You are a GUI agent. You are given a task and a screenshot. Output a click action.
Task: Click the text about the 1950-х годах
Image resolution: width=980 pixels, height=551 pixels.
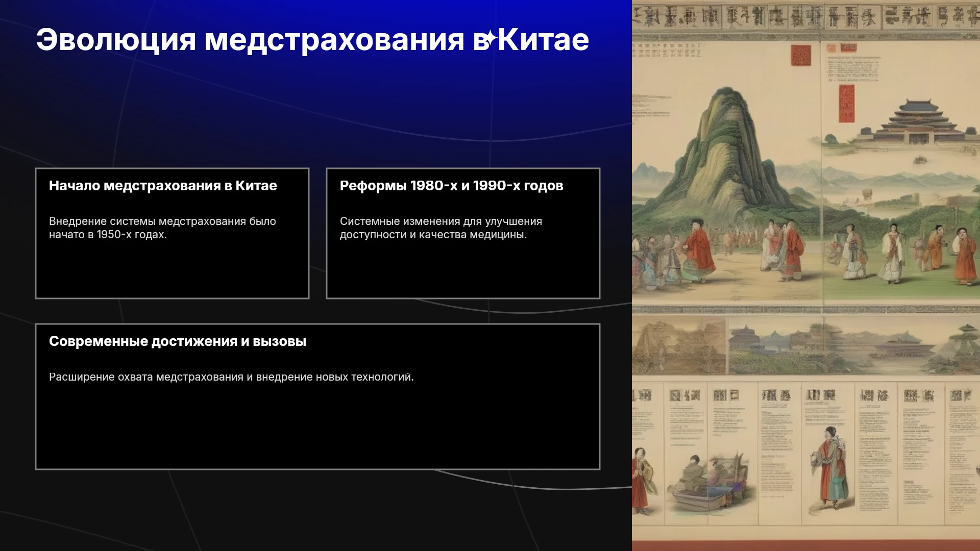coord(162,228)
